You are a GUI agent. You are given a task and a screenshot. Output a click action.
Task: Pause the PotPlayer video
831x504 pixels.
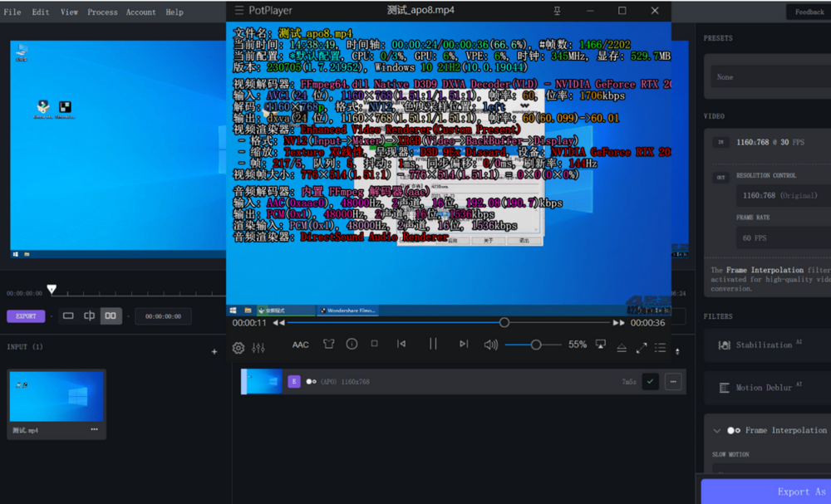(x=433, y=344)
